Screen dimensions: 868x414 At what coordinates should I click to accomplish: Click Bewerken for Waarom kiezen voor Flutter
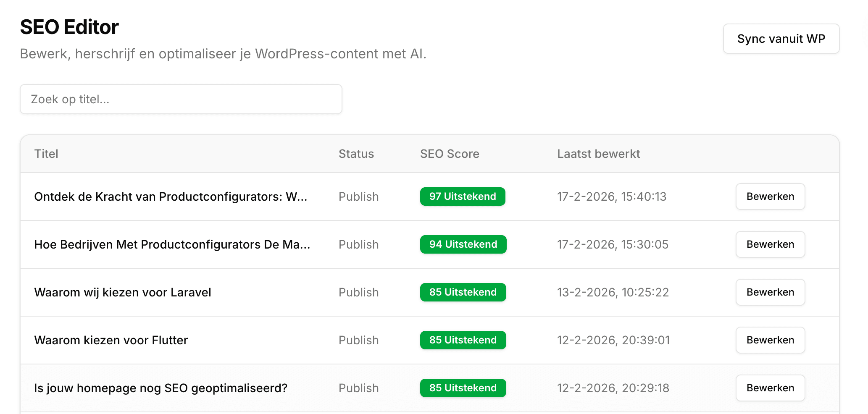pos(770,340)
